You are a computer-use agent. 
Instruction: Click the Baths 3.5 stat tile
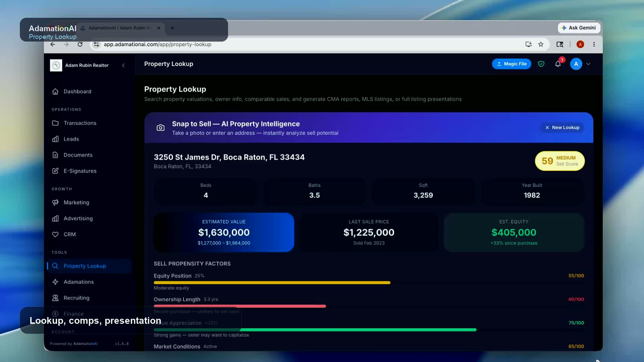coord(314,191)
